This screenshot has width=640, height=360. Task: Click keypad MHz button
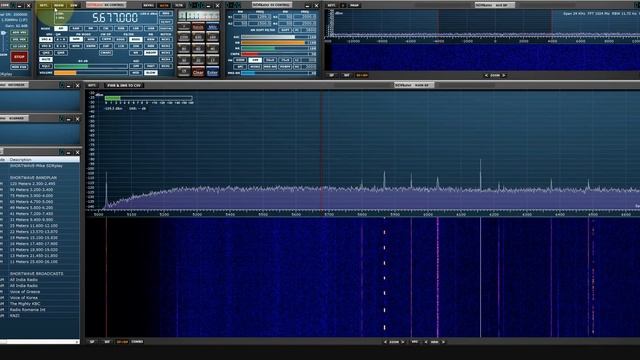(x=212, y=27)
